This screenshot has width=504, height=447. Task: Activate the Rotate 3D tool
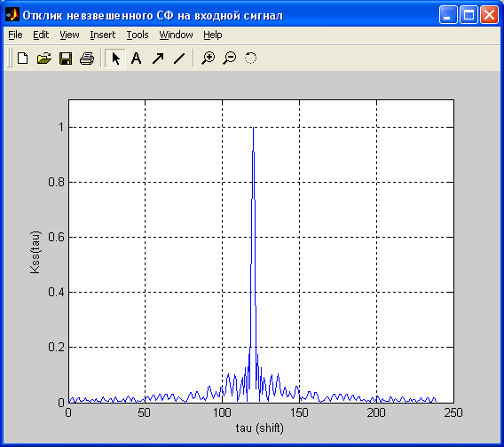tap(251, 59)
